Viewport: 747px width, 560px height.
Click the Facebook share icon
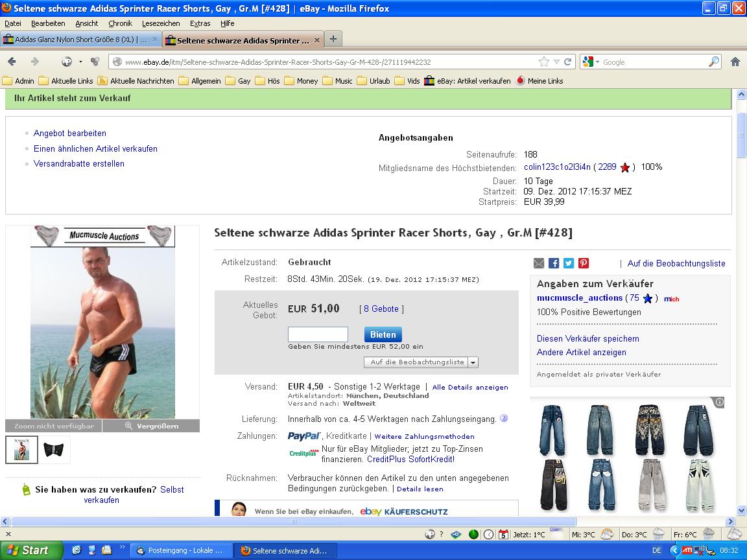(554, 263)
